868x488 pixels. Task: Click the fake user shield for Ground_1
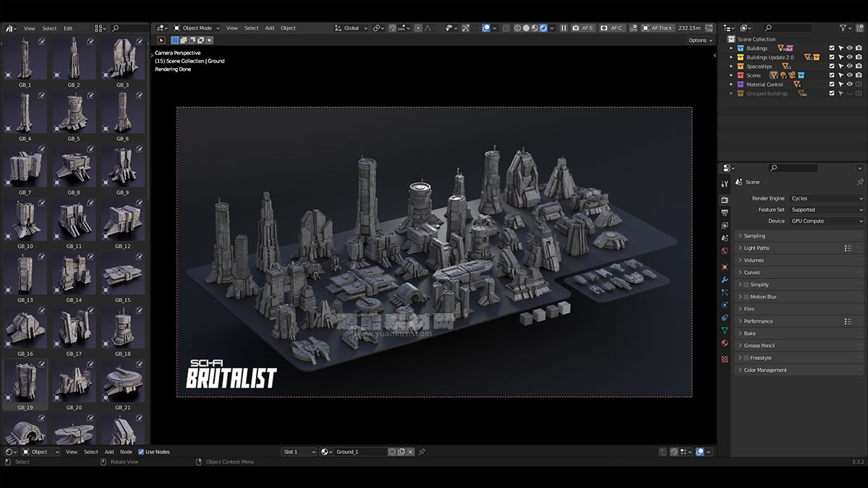coord(392,452)
